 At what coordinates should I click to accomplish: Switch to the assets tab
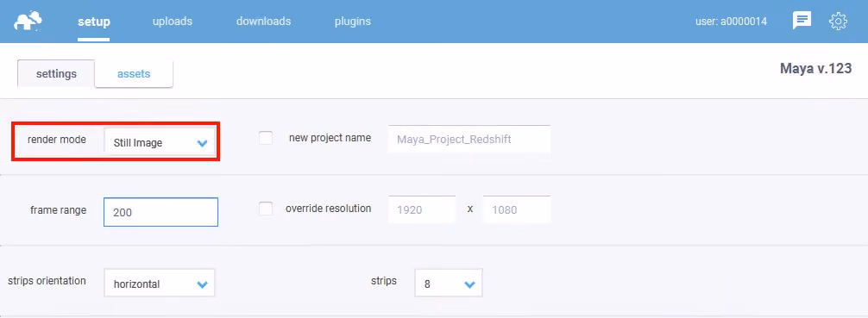tap(134, 73)
